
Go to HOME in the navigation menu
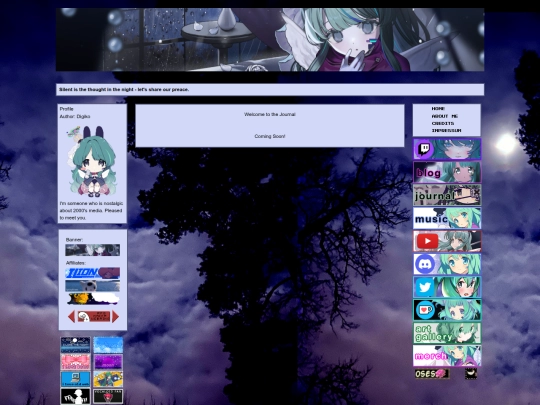tap(438, 108)
